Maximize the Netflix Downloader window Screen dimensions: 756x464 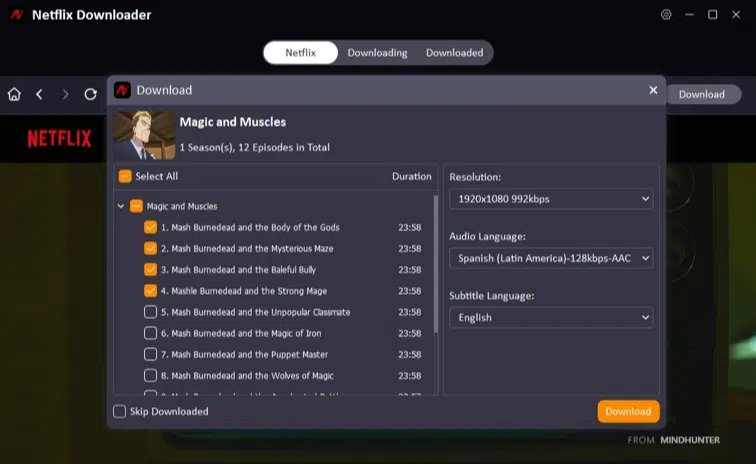point(713,14)
